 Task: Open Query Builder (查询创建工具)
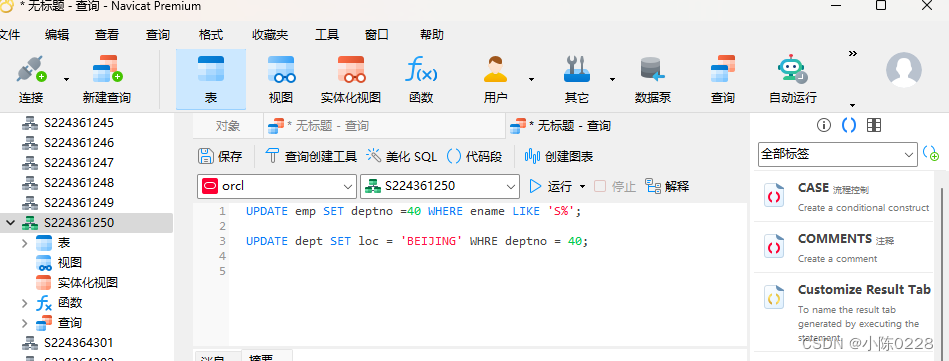coord(312,156)
